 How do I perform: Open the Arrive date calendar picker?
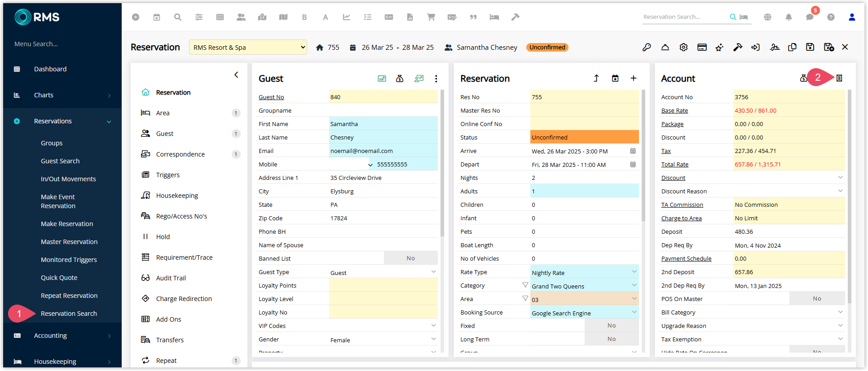pos(633,151)
